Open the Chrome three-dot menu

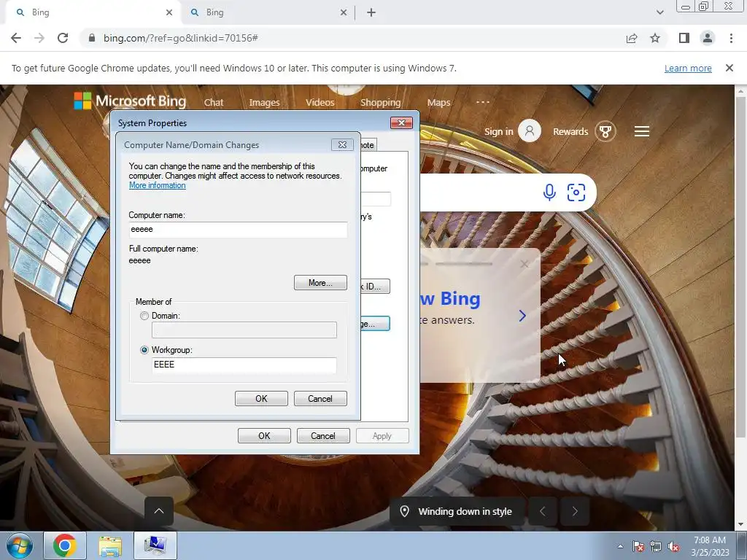pos(731,38)
